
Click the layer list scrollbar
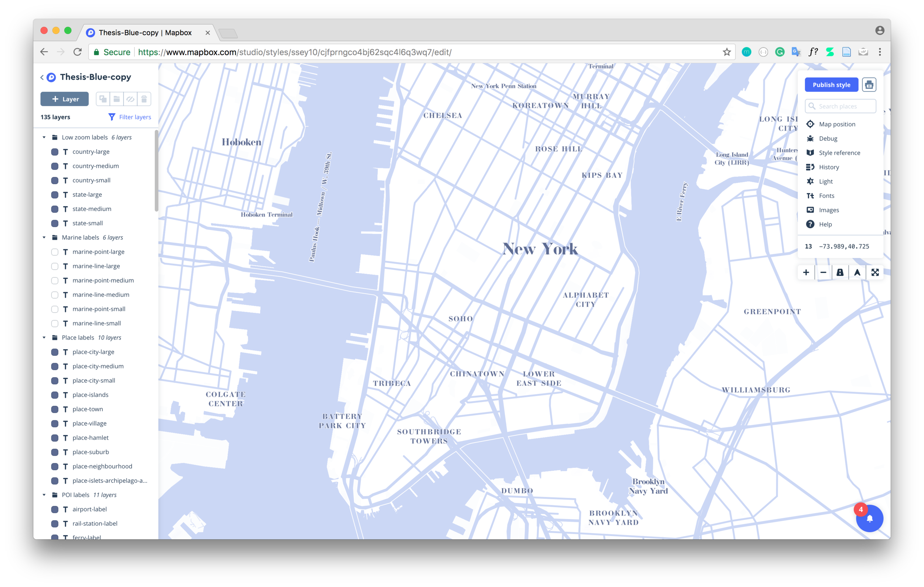coord(156,171)
